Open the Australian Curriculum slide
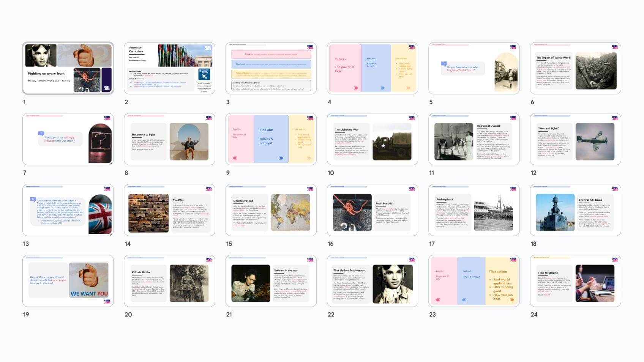Screen dimensions: 644x362 click(169, 68)
